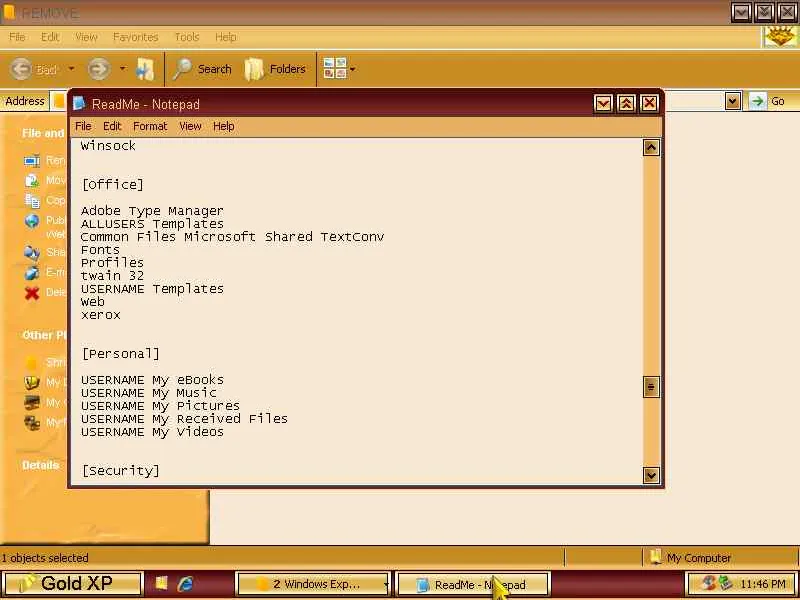This screenshot has width=800, height=600.
Task: Open the Back button history dropdown arrow
Action: click(x=71, y=68)
